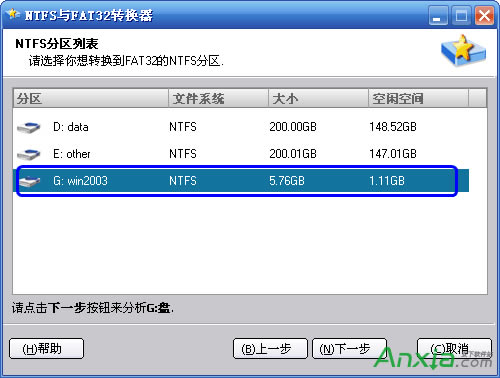Select the G: win2003 partition row

point(241,181)
